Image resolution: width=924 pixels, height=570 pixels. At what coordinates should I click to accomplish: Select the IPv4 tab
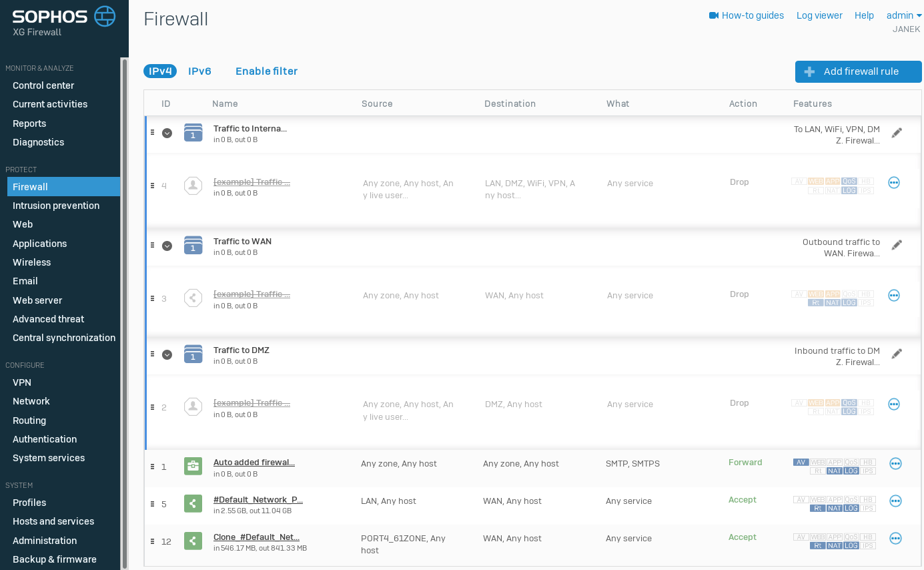pyautogui.click(x=160, y=71)
